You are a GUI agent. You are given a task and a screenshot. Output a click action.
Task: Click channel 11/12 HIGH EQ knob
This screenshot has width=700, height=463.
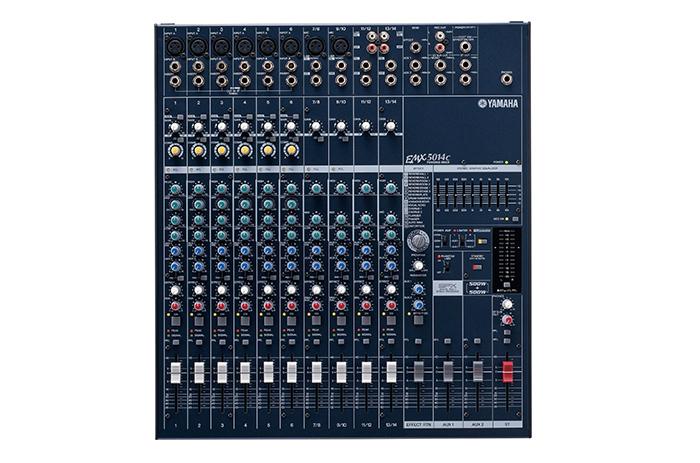pyautogui.click(x=366, y=188)
